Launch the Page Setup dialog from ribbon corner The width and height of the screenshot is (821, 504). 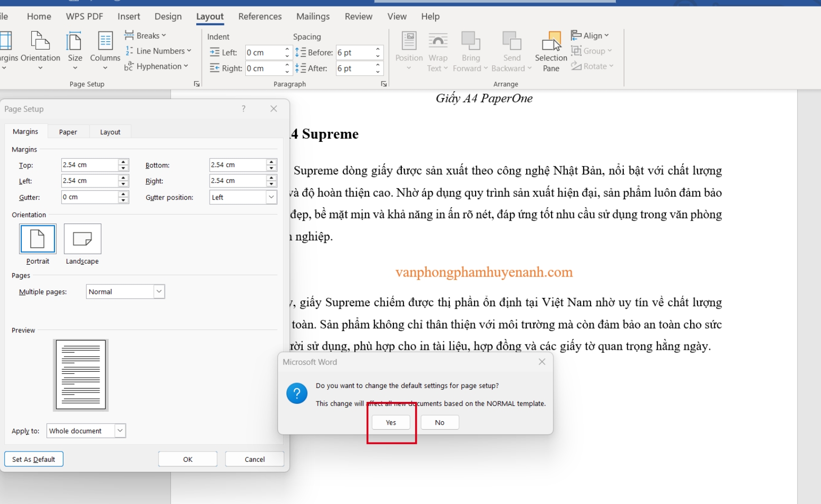197,84
